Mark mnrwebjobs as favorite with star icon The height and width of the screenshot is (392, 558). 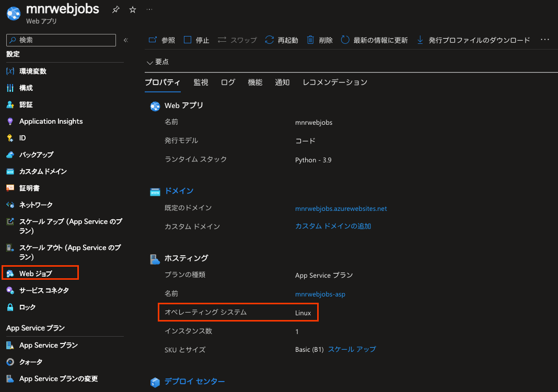[133, 9]
